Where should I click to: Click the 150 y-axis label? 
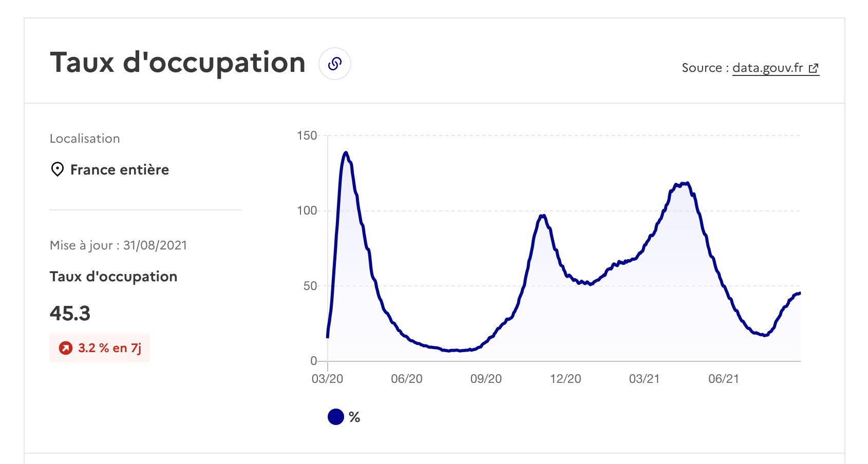[x=307, y=136]
